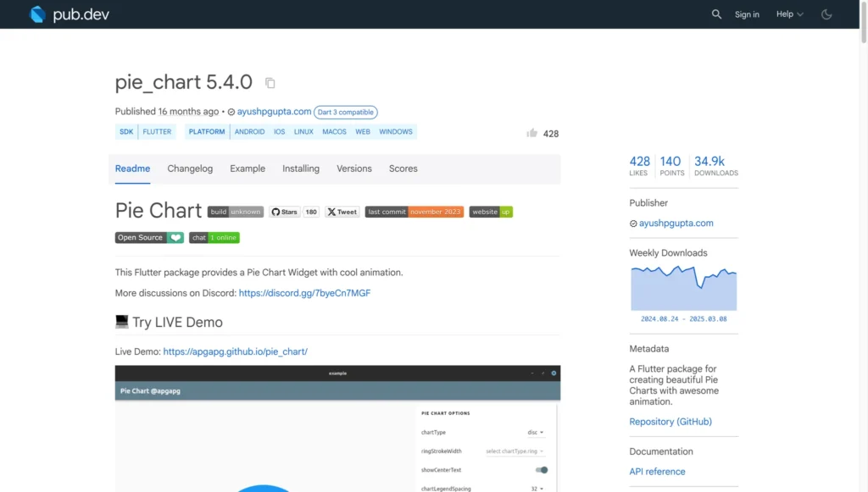Click the X Tweet badge
868x492 pixels.
click(342, 212)
